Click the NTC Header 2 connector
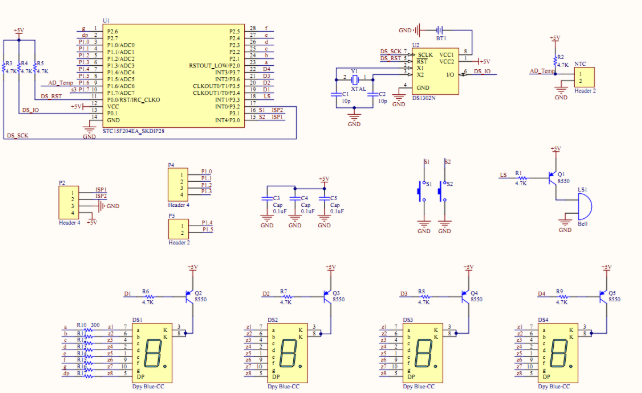642x393 pixels. (x=584, y=77)
